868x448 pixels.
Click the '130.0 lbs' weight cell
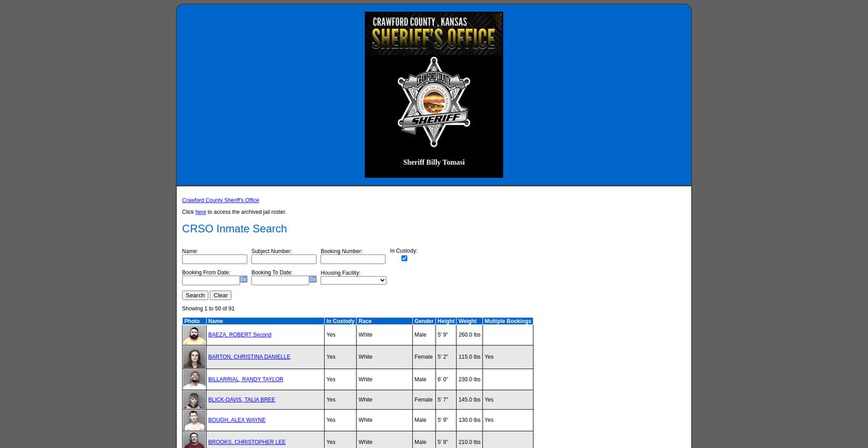pos(469,420)
